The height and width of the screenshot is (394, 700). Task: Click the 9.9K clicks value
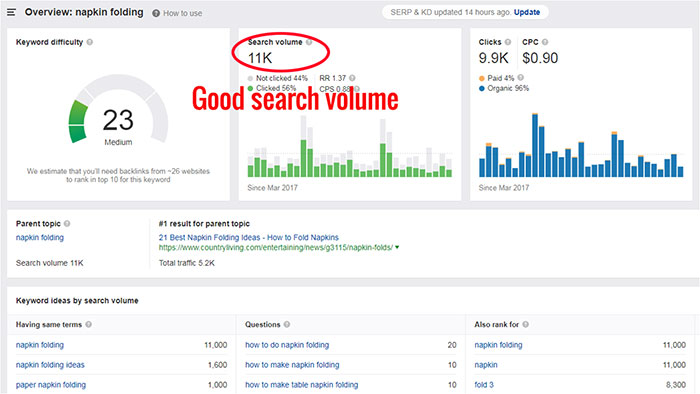pyautogui.click(x=493, y=58)
